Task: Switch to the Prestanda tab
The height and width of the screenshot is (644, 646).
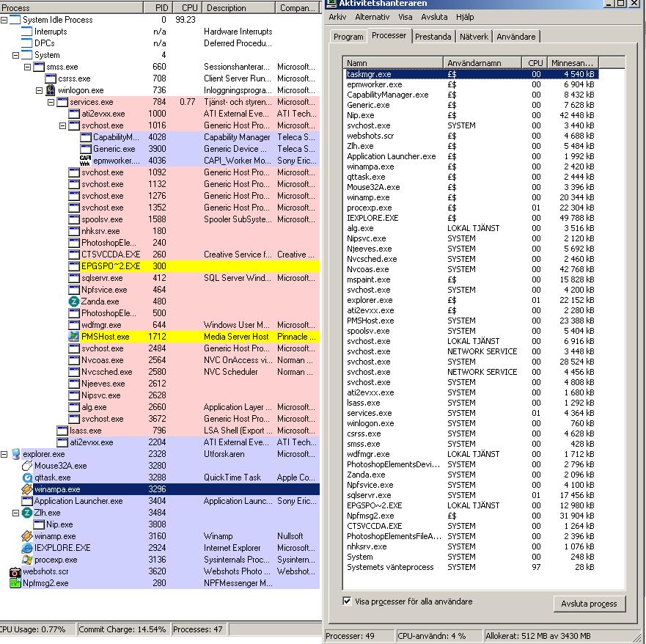Action: pos(433,37)
